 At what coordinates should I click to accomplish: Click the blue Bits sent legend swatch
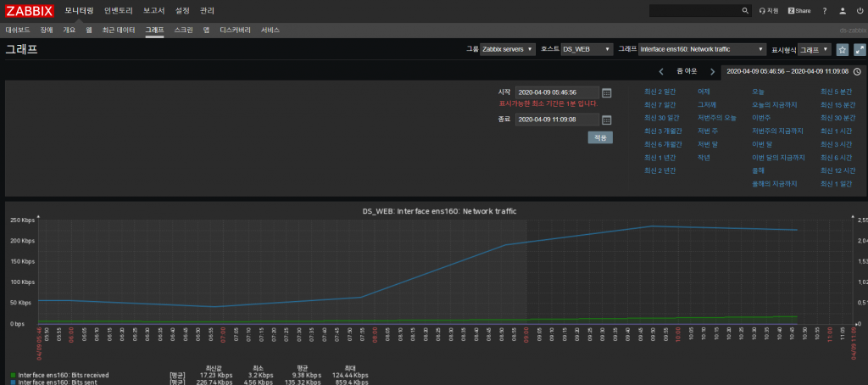click(x=14, y=382)
